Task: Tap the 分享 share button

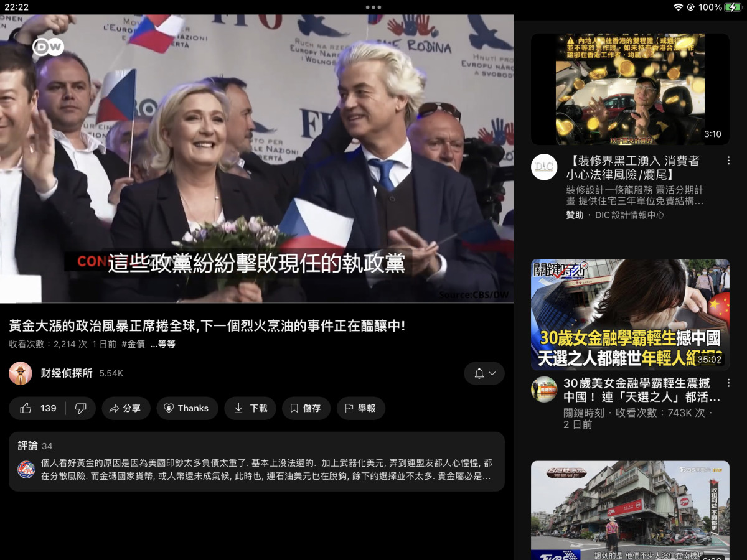Action: click(126, 408)
